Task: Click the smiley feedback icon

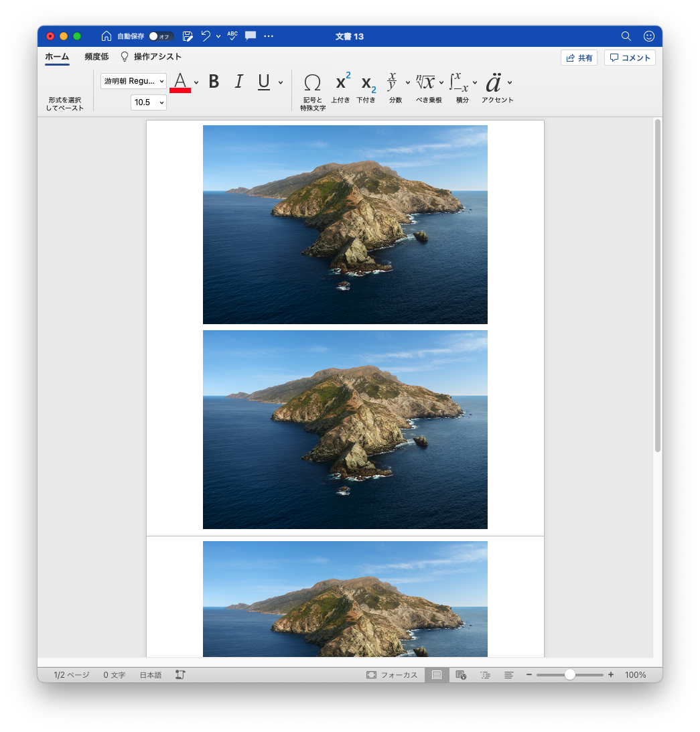Action: (648, 36)
